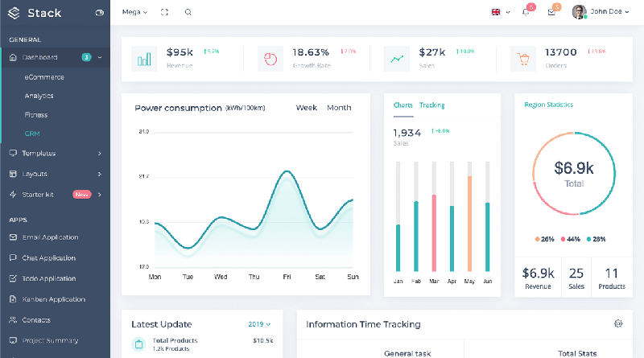Open the notifications bell icon

tap(526, 12)
